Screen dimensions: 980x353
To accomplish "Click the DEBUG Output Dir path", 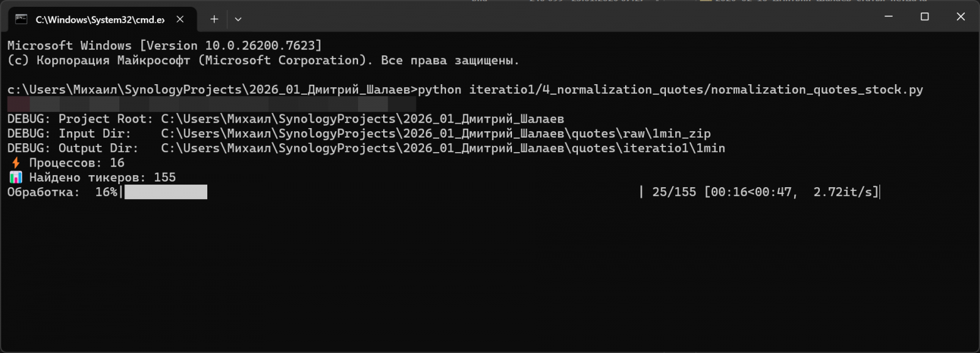I will pos(443,149).
